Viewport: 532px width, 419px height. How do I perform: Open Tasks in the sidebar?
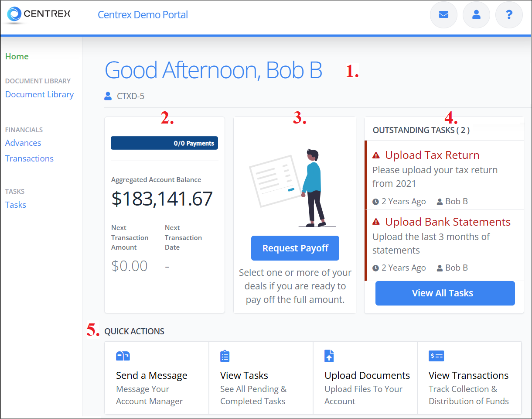16,205
